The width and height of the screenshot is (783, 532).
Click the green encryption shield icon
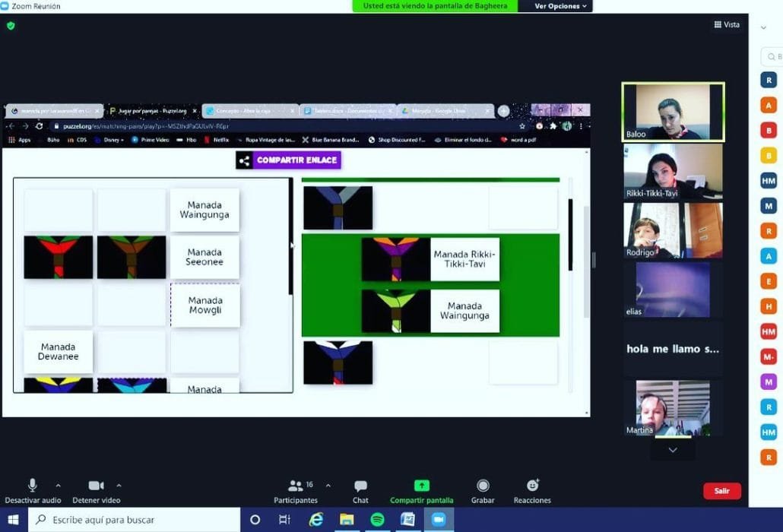[x=11, y=25]
